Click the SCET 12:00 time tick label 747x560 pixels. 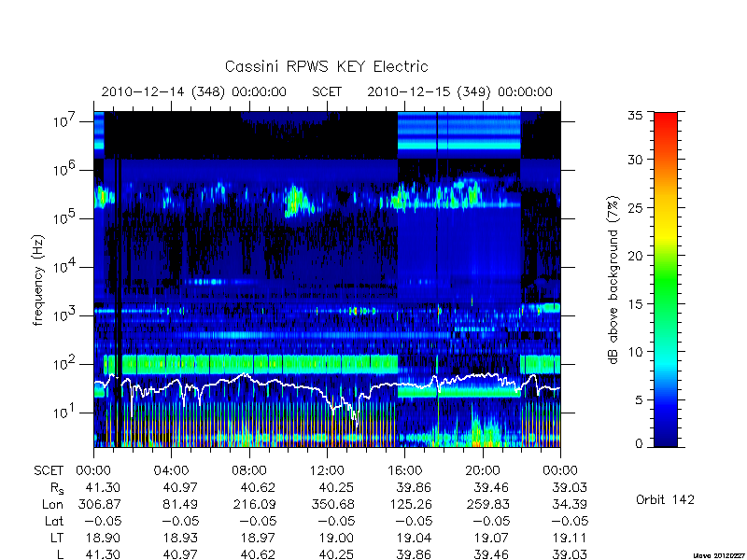(327, 470)
